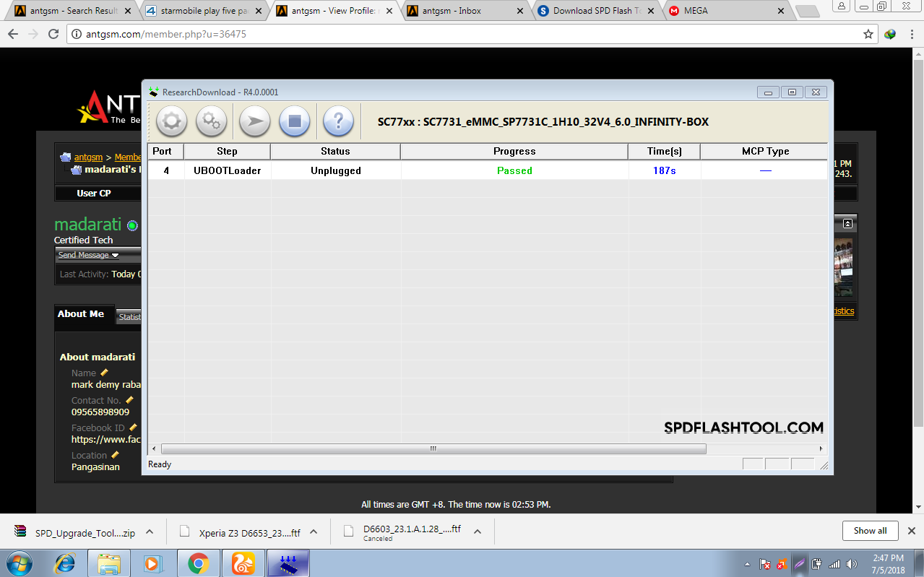Click the Port column header

[165, 152]
